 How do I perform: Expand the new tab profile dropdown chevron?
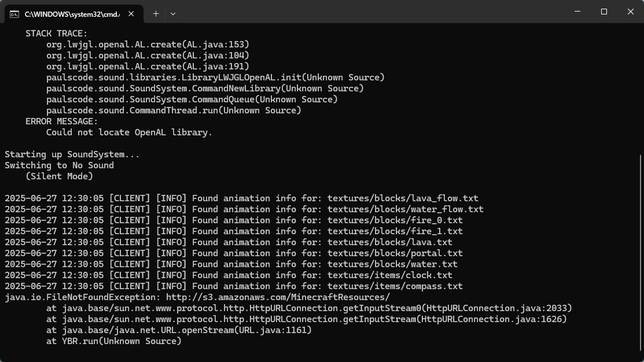tap(173, 14)
